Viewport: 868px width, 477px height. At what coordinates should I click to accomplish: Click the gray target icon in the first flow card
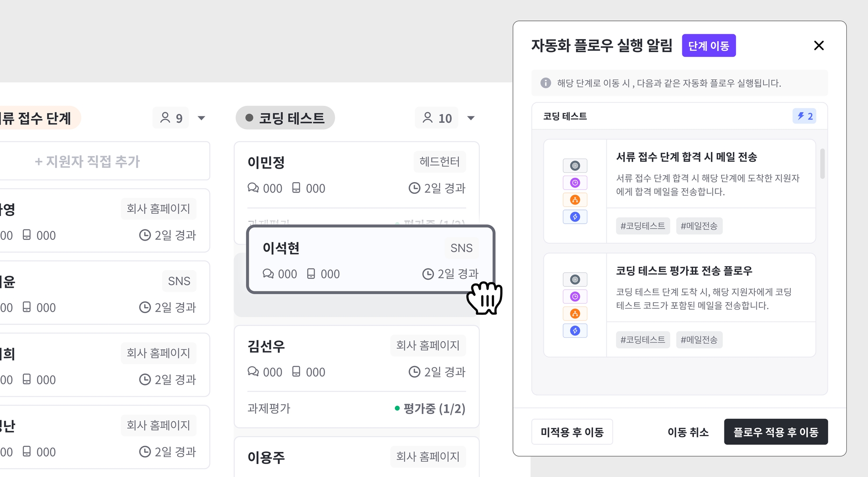(x=575, y=166)
